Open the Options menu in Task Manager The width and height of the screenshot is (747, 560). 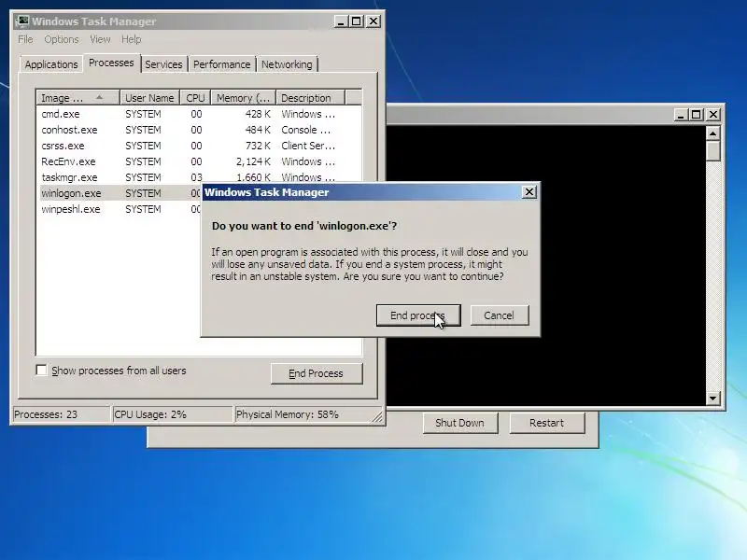click(61, 39)
